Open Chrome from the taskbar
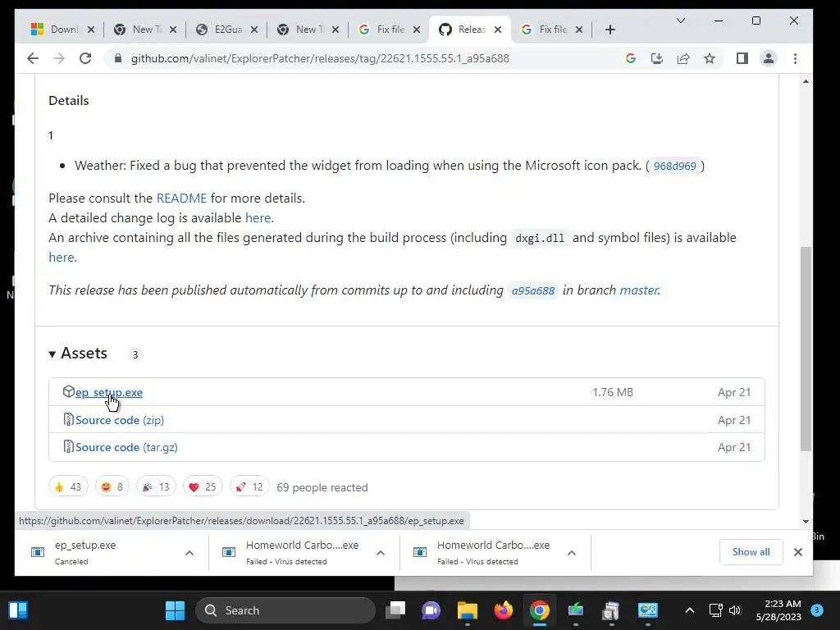This screenshot has width=840, height=630. (x=540, y=610)
